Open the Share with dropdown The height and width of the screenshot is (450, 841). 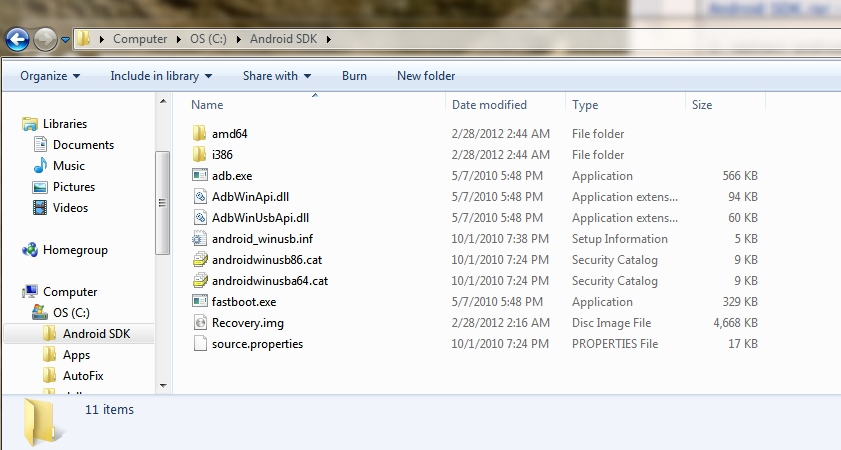[277, 76]
